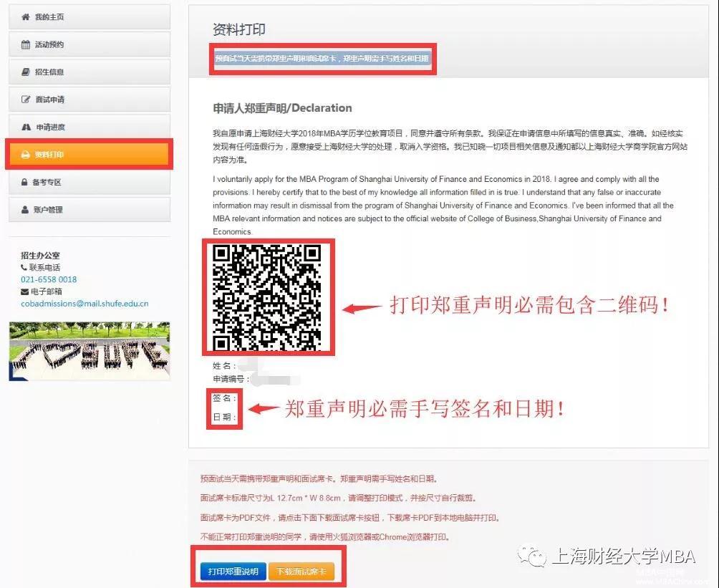
Task: Click the 日期 field label
Action: coord(224,417)
